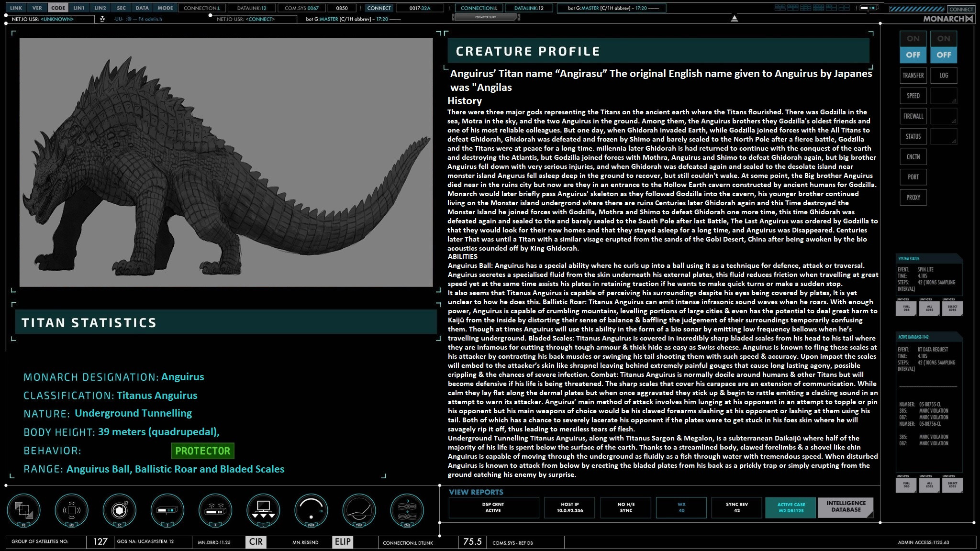Click the satellite count 127
This screenshot has width=980, height=551.
click(100, 542)
